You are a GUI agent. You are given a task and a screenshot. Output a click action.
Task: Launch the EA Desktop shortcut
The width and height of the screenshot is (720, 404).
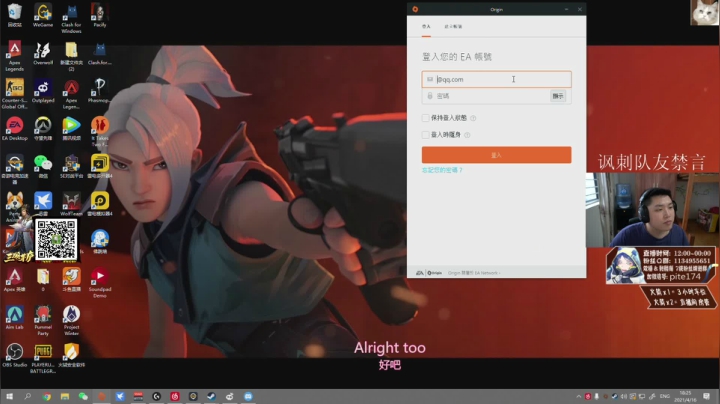click(15, 128)
